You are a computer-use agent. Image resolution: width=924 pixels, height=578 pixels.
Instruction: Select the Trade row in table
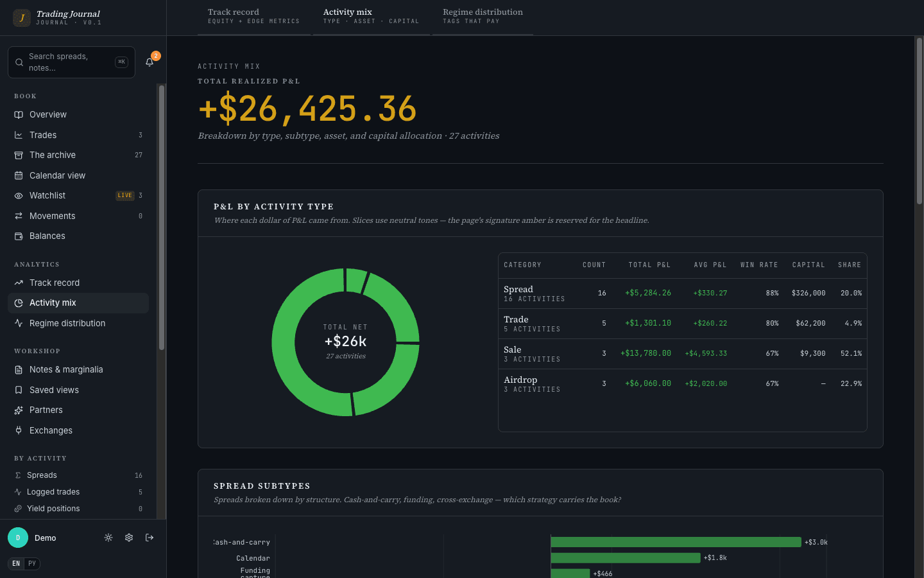pyautogui.click(x=683, y=324)
